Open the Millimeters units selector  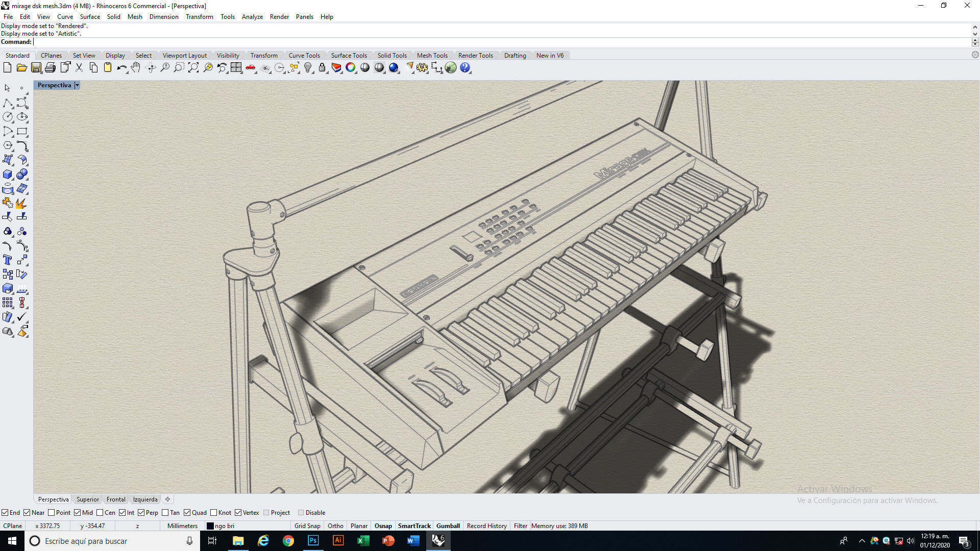pyautogui.click(x=182, y=526)
